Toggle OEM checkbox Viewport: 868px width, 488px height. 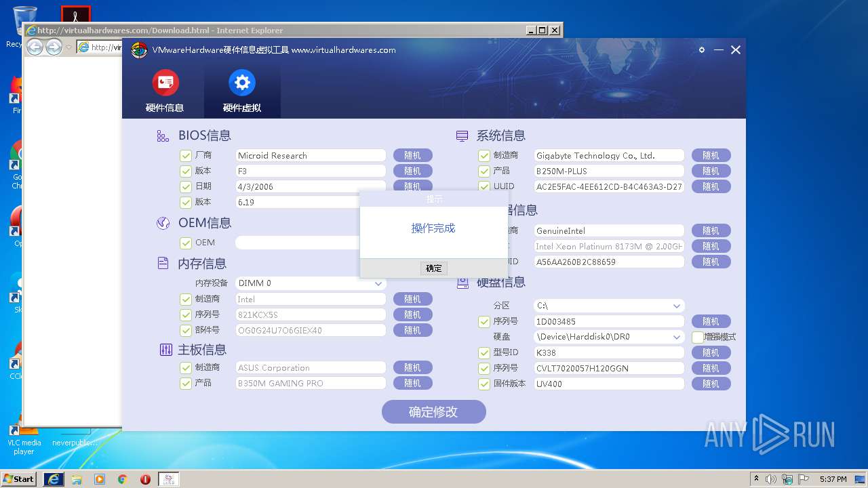click(186, 243)
